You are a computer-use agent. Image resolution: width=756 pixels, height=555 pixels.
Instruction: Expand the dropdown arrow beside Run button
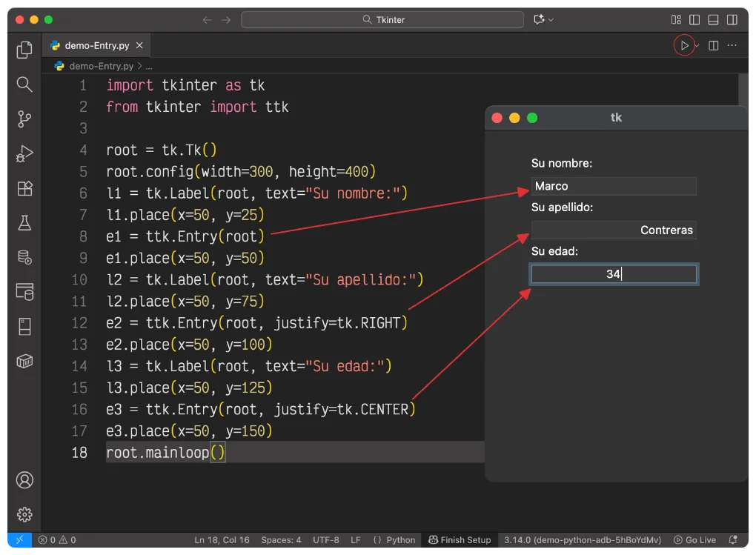tap(697, 46)
